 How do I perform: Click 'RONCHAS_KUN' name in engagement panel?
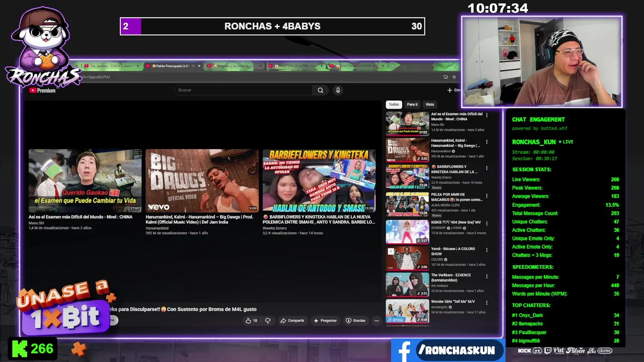[534, 142]
